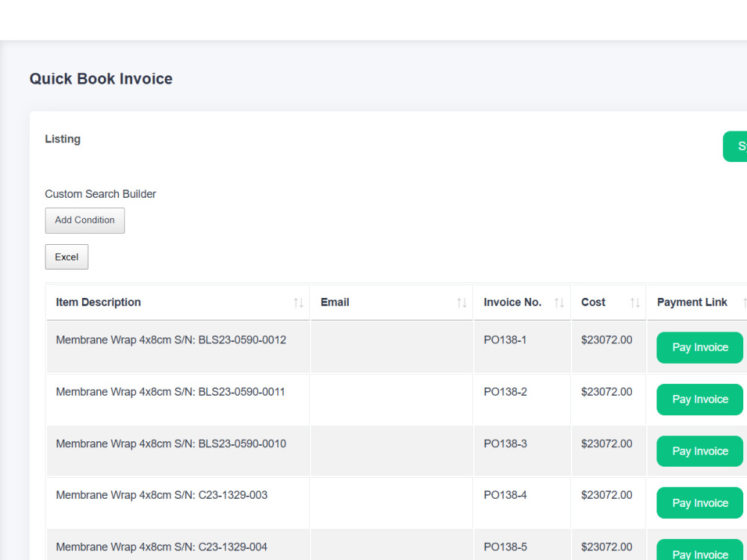Click the sort arrows icon in Email header
Screen dimensions: 747x560
click(462, 303)
